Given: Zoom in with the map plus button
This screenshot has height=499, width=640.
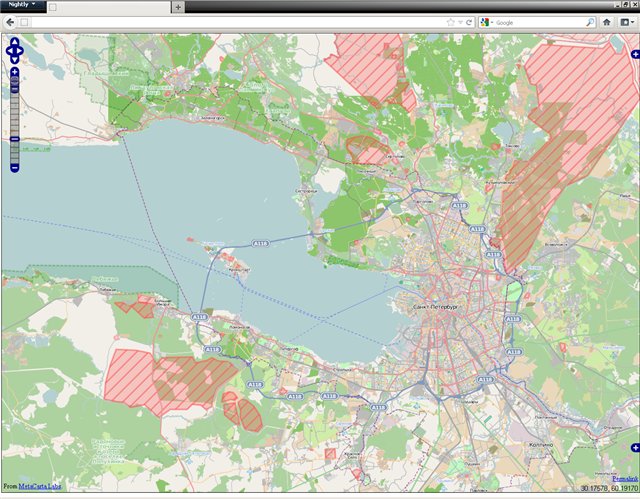Looking at the screenshot, I should (14, 72).
